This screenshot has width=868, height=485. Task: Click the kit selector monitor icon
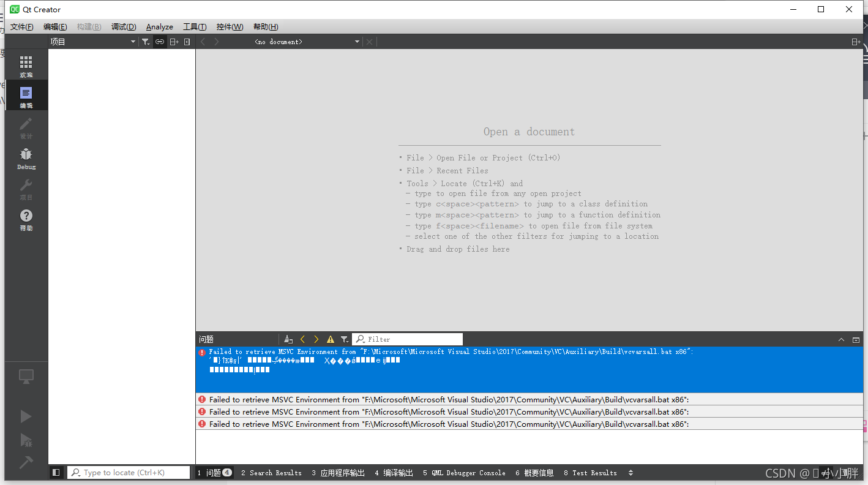26,377
